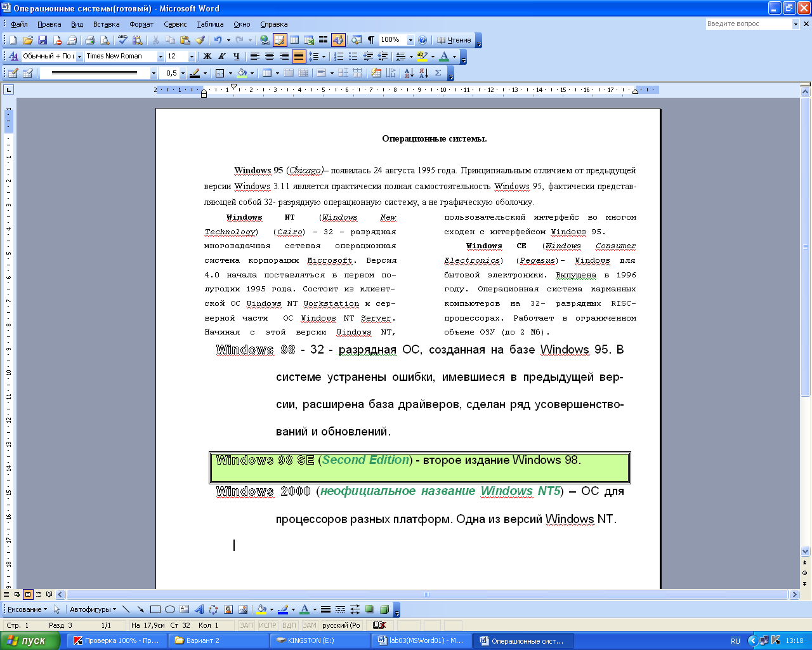Toggle Underline formatting (Ч)
Viewport: 812px width, 650px height.
click(x=236, y=56)
